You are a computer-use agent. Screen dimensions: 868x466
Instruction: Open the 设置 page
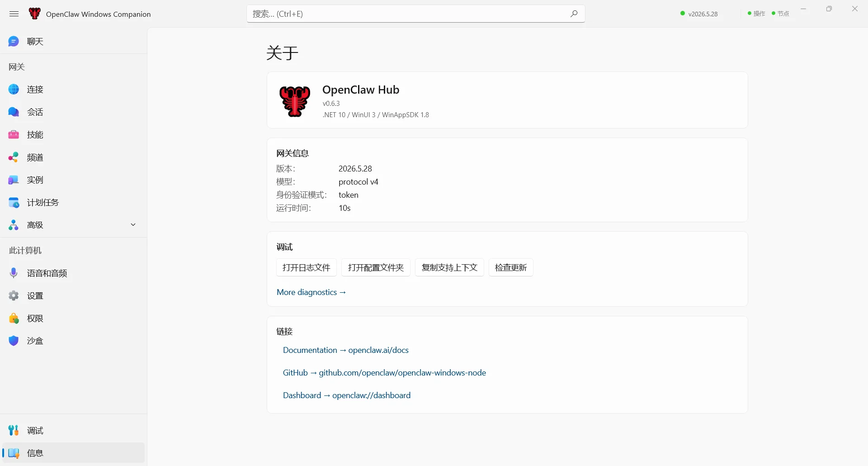(x=74, y=296)
